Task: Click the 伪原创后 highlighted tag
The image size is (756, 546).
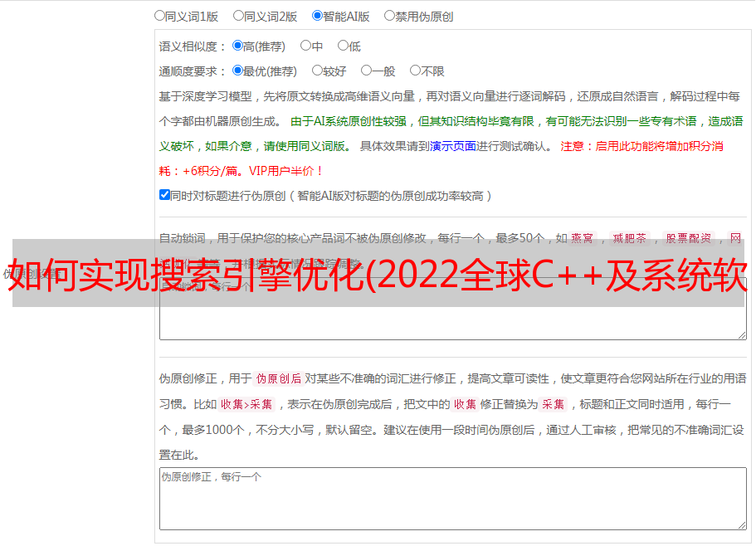Action: point(279,378)
